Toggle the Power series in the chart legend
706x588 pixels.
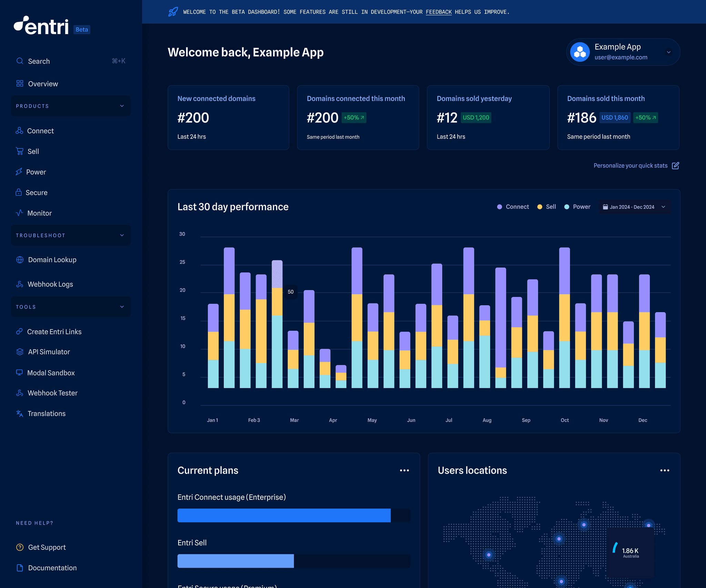click(577, 207)
